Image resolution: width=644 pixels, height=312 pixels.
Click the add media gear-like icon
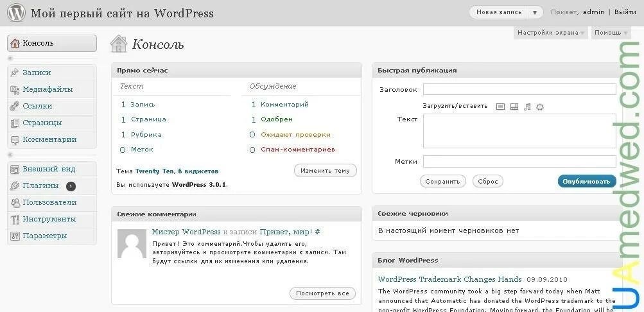[x=540, y=107]
